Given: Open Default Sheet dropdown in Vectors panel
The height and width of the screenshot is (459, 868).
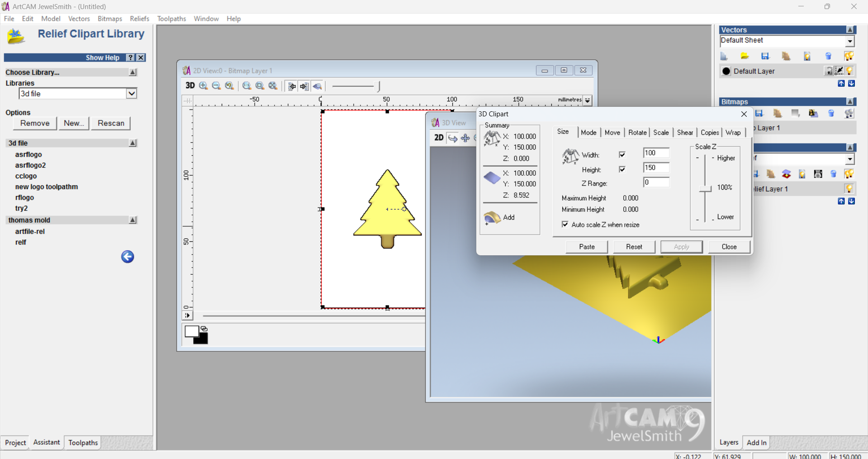Looking at the screenshot, I should coord(850,41).
